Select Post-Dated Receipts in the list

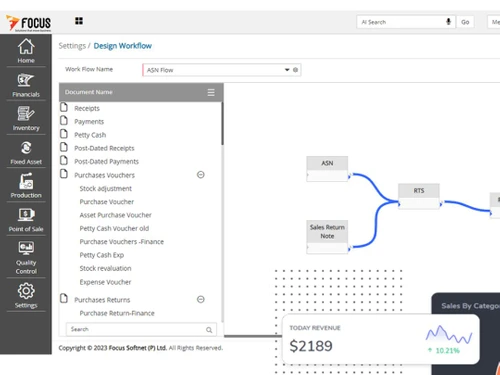pos(104,148)
